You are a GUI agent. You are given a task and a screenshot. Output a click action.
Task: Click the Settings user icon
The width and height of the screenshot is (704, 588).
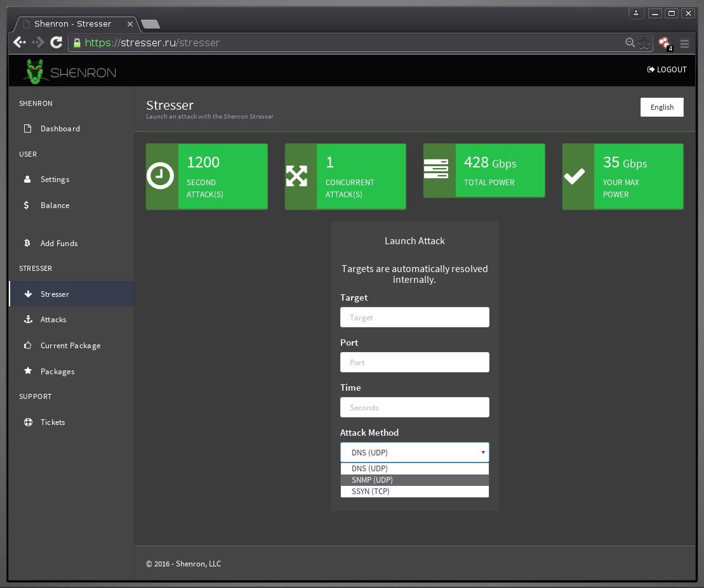click(x=27, y=180)
